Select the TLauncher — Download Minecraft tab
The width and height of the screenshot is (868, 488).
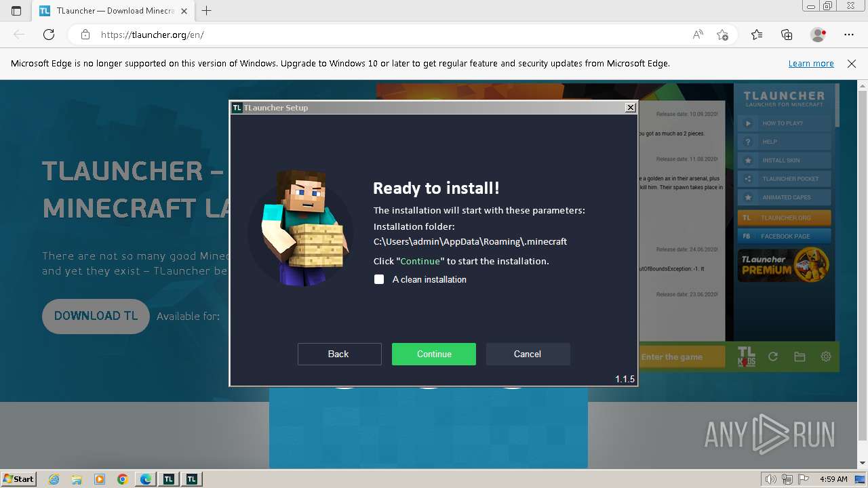pos(113,11)
